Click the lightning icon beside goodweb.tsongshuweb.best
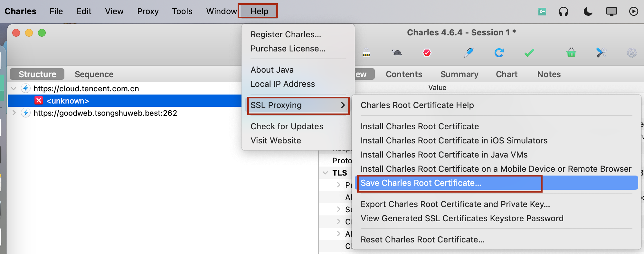Screen dimensions: 644x254 pos(26,113)
